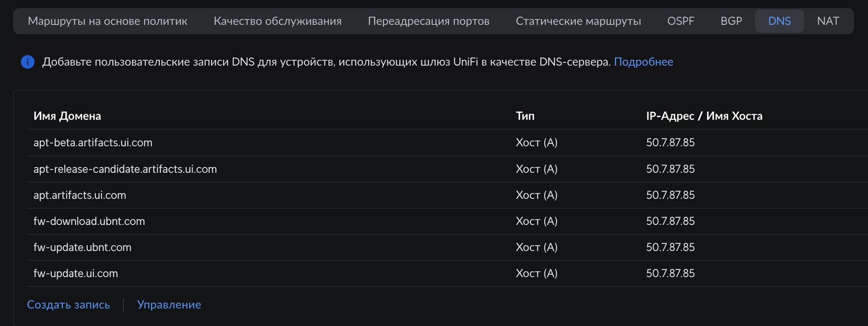Open apt-release-candidate.artifacts.ui.com DNS record
868x326 pixels.
pyautogui.click(x=125, y=169)
